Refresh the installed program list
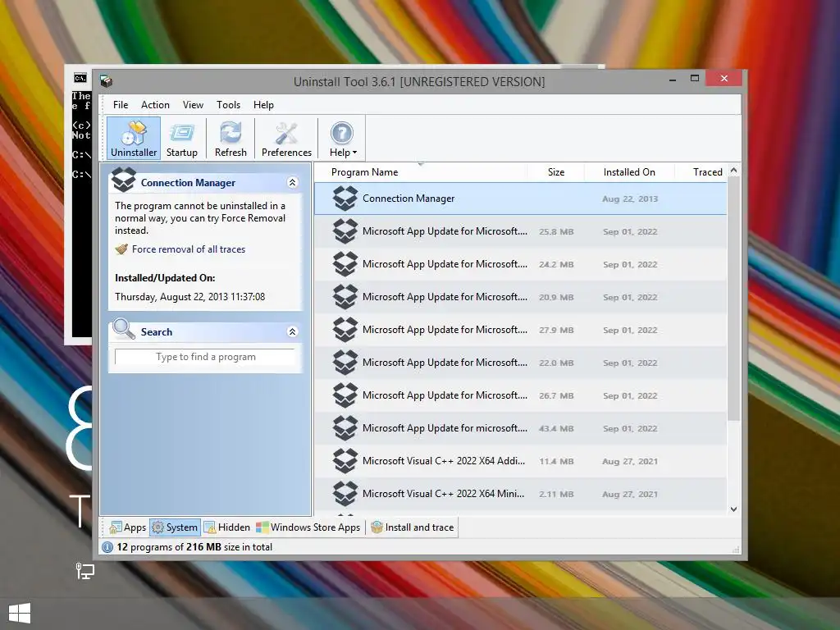Viewport: 840px width, 630px height. [231, 138]
